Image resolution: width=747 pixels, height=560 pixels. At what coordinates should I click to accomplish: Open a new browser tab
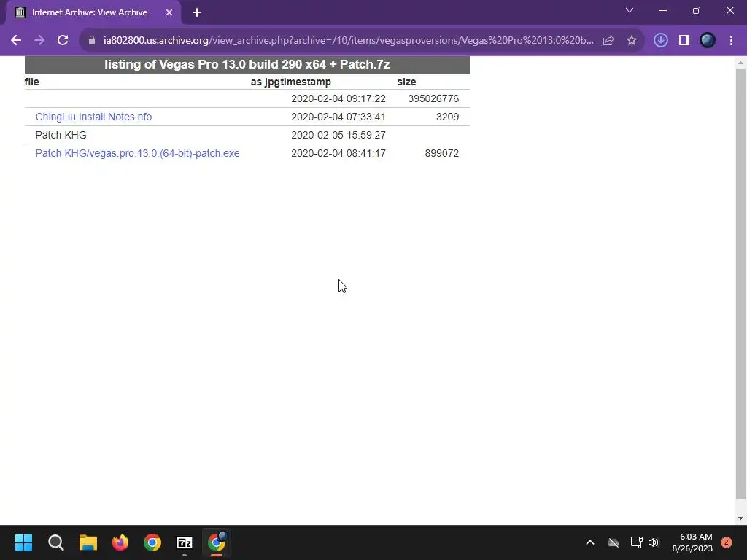click(197, 13)
